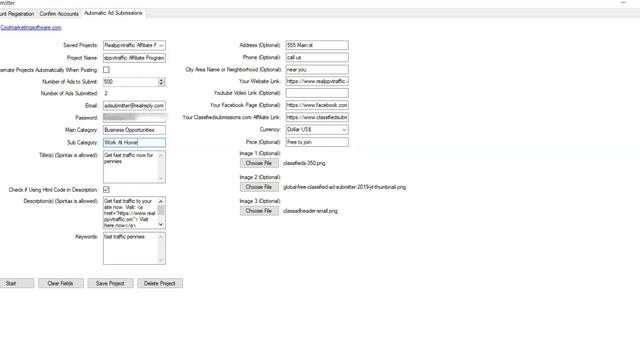Screen dimensions: 640x360
Task: Choose File for Image 3
Action: click(259, 211)
